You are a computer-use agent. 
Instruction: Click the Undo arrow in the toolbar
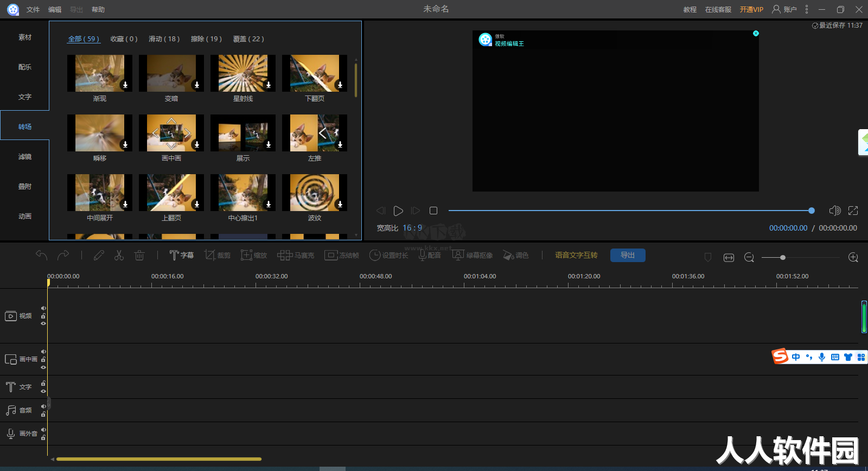click(x=41, y=255)
